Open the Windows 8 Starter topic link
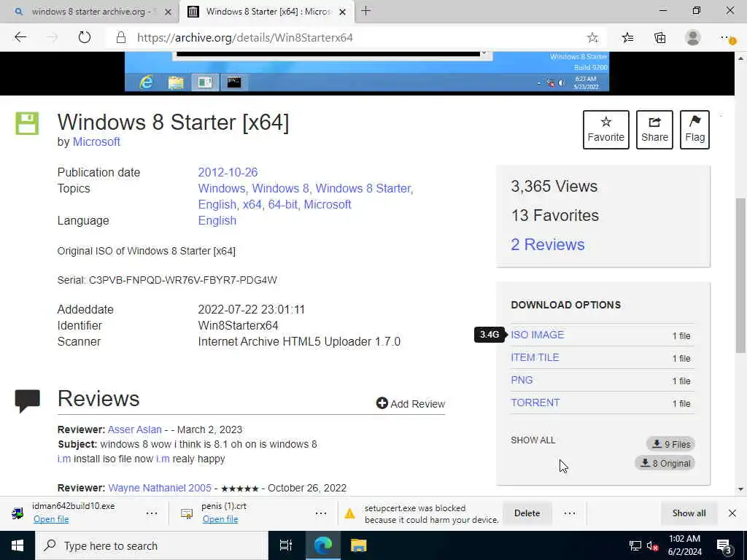 point(363,189)
